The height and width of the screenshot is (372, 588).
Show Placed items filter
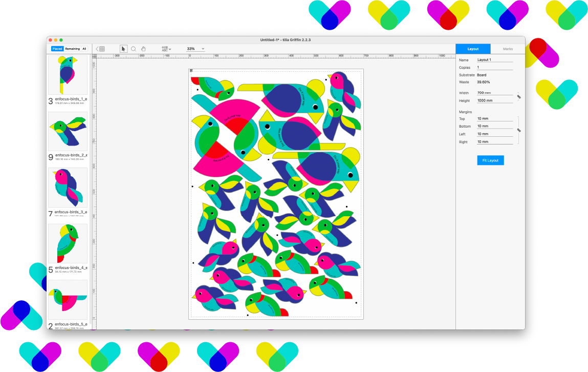pos(57,49)
